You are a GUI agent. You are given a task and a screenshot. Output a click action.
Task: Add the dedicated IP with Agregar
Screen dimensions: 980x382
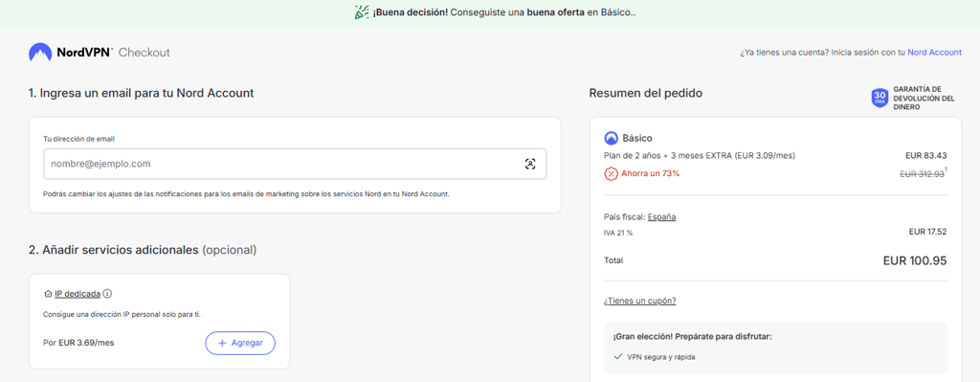(240, 343)
